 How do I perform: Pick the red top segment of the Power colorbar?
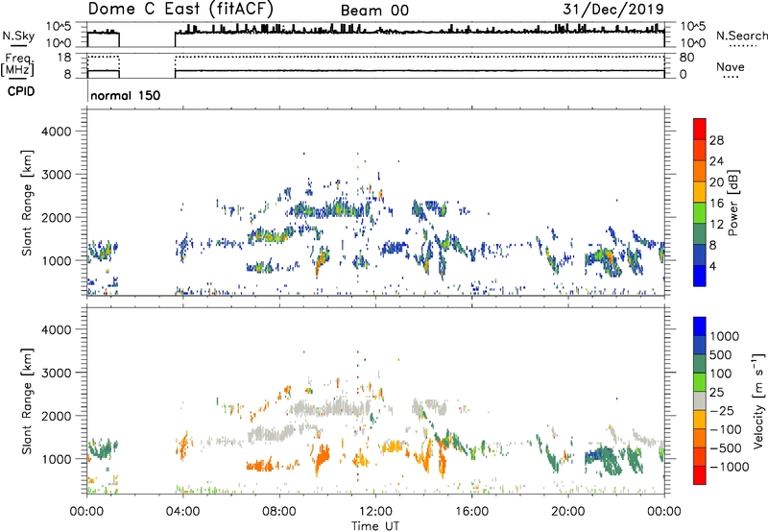[x=700, y=129]
